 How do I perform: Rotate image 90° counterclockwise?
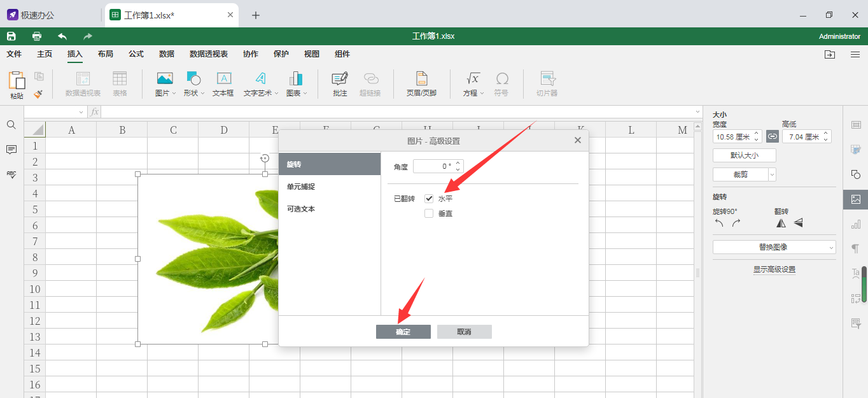click(719, 223)
